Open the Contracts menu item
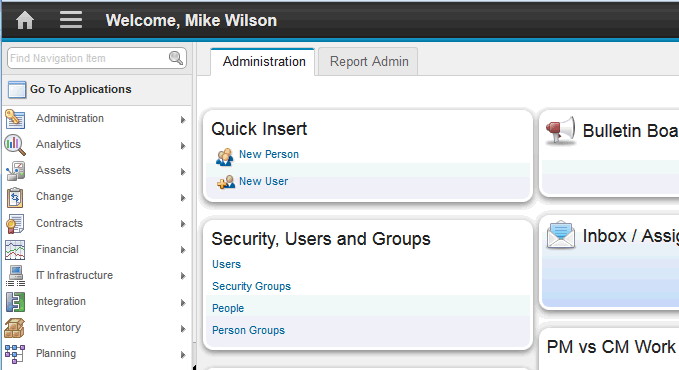The image size is (679, 370). [59, 223]
